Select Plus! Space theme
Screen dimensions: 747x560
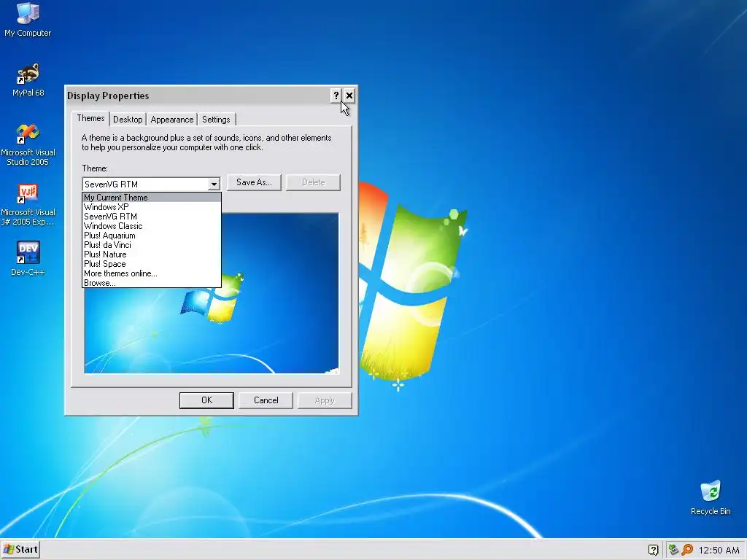click(152, 264)
